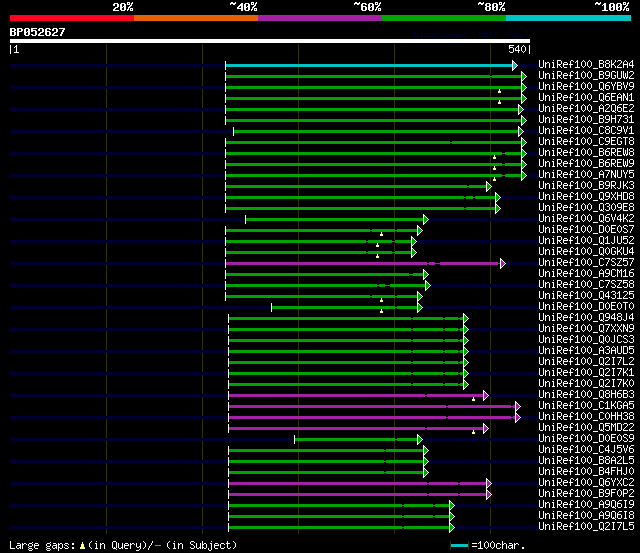
Task: Select UniRef100_D0E0S9 label
Action: point(586,439)
